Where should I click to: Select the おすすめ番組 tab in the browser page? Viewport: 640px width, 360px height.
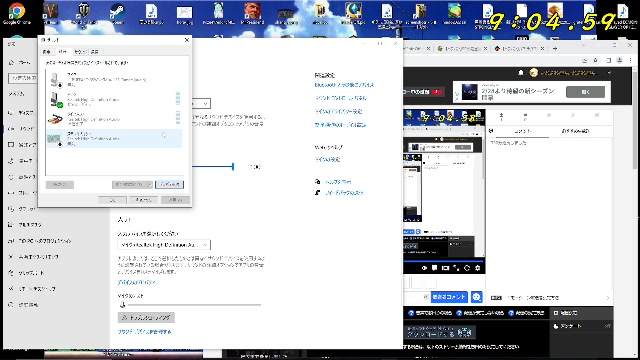(575, 131)
